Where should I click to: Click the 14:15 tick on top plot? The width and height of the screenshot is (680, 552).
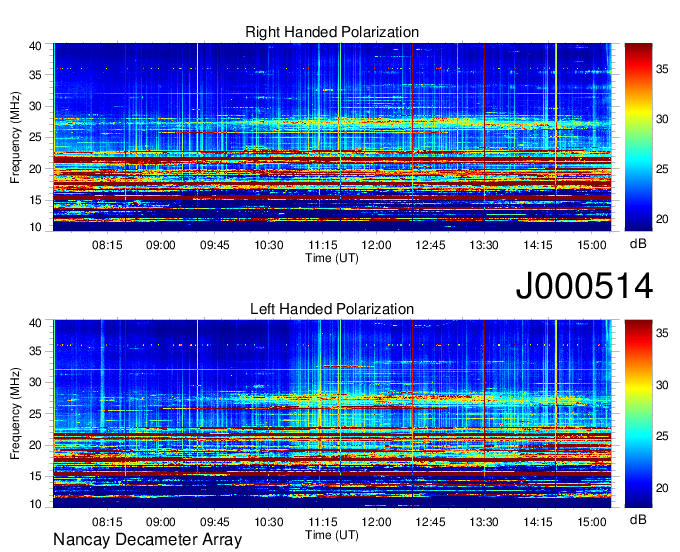click(x=538, y=245)
